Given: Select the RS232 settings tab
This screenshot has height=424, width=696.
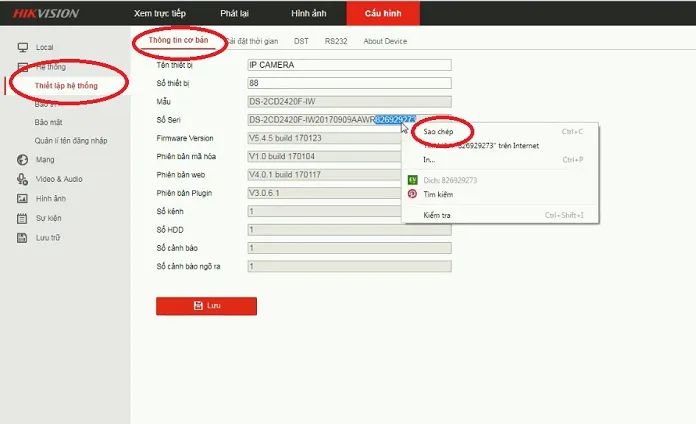Looking at the screenshot, I should (336, 41).
